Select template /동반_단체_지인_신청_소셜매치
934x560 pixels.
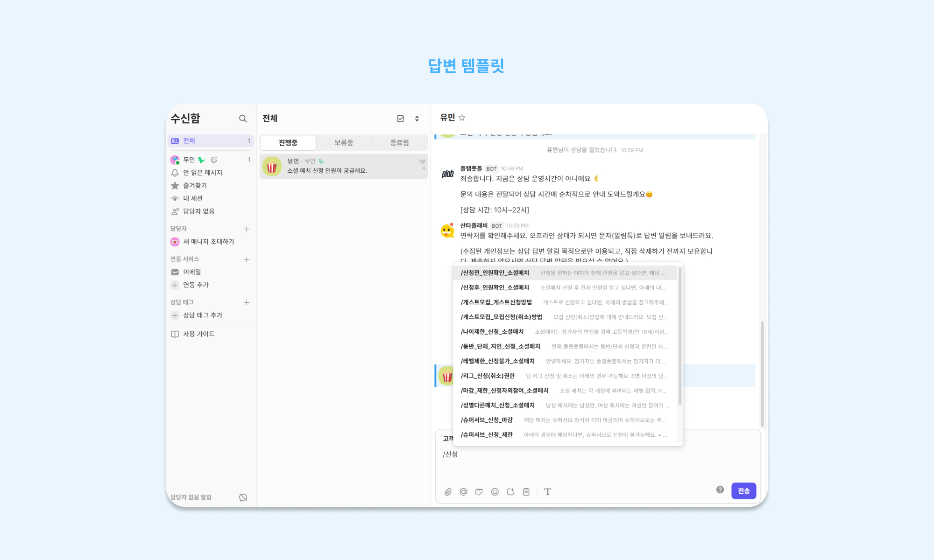tap(565, 346)
